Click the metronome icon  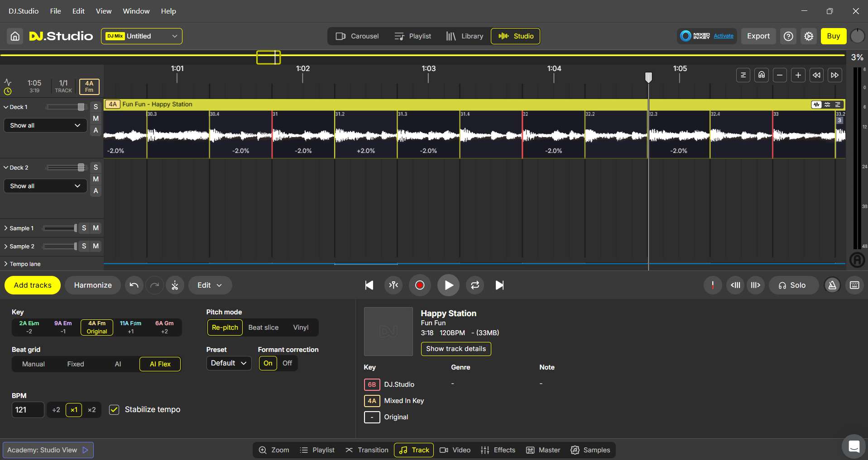pos(832,285)
